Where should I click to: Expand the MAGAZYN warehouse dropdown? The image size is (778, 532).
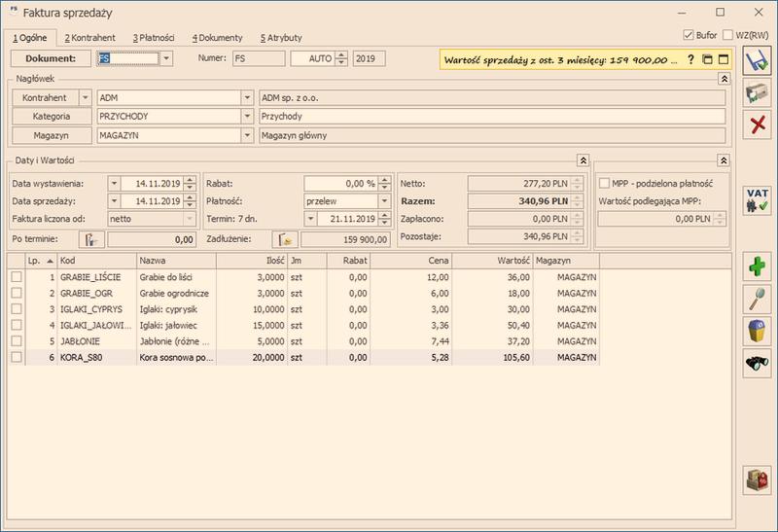[247, 135]
